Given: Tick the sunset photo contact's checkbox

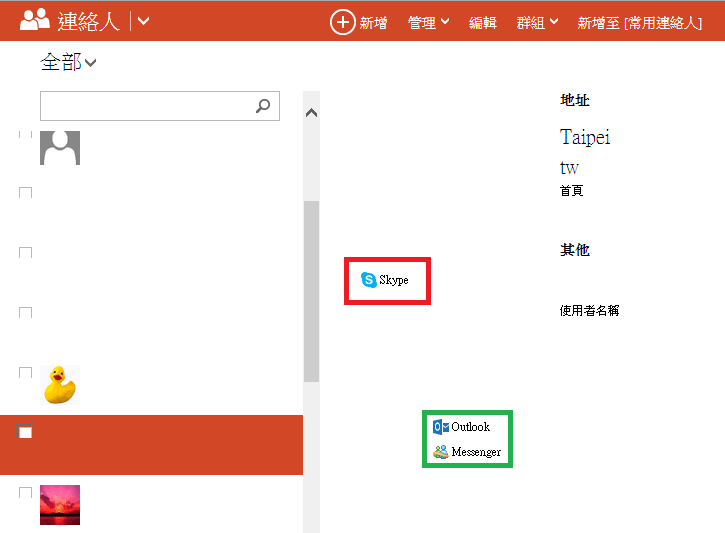Looking at the screenshot, I should coord(25,492).
